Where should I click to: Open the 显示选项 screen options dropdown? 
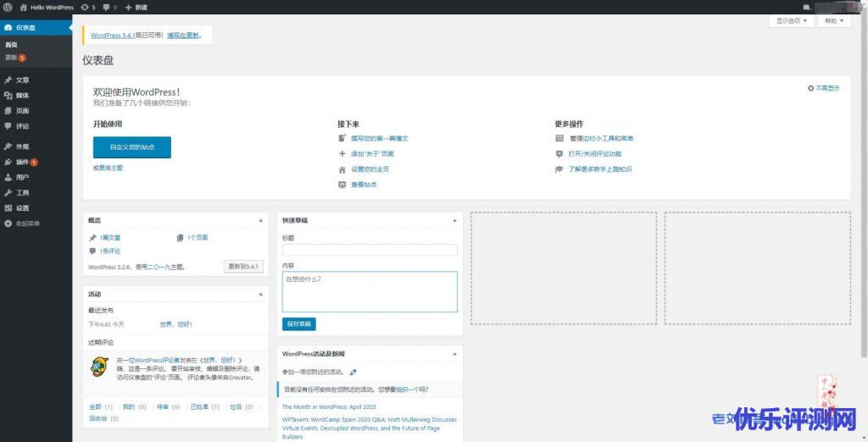(x=792, y=20)
